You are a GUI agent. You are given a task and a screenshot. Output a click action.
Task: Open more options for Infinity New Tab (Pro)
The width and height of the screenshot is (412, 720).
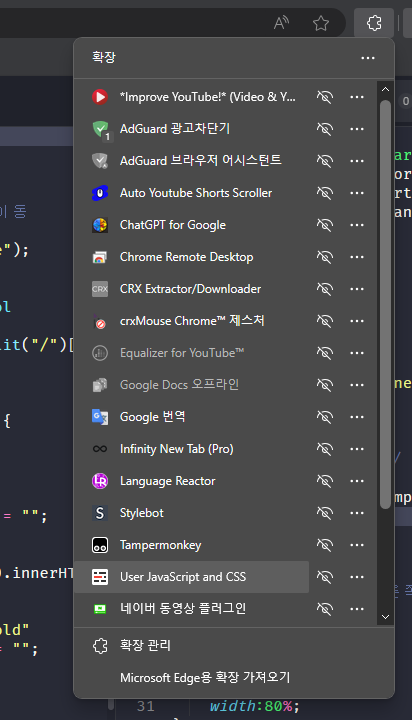357,449
